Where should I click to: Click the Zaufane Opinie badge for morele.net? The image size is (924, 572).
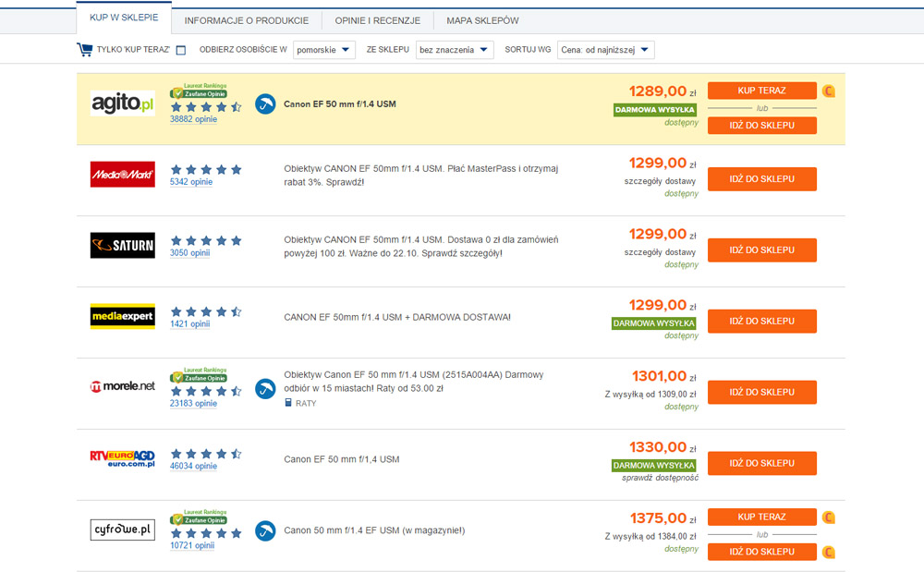tap(199, 374)
